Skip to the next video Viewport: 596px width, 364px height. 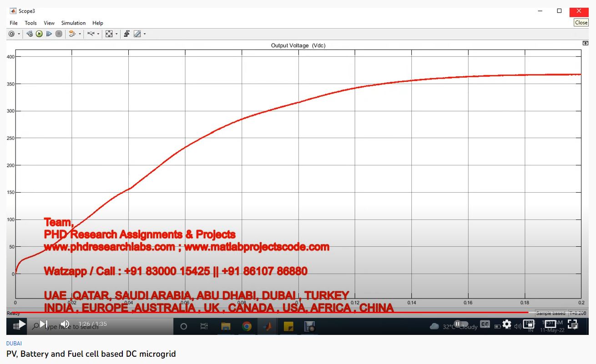(x=44, y=324)
